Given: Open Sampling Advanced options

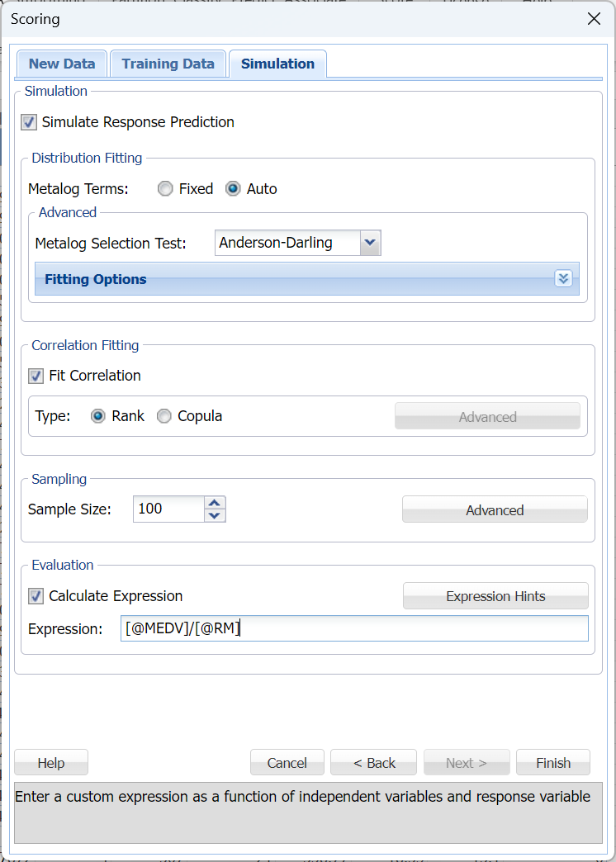Looking at the screenshot, I should (x=495, y=510).
